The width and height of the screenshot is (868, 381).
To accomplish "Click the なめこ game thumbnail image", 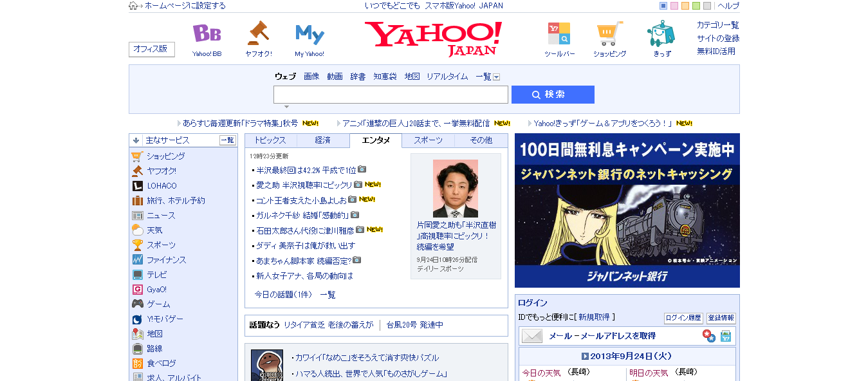I will 267,366.
